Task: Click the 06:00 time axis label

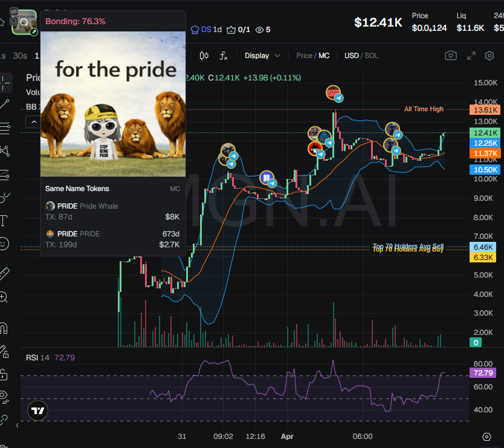Action: tap(363, 437)
